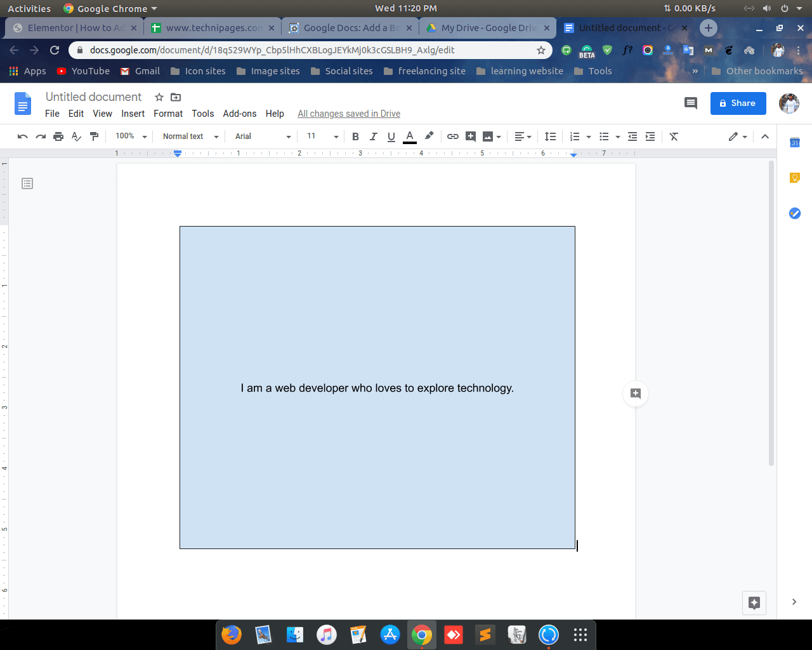812x650 pixels.
Task: Open the zoom level dropdown showing 100%
Action: (130, 136)
